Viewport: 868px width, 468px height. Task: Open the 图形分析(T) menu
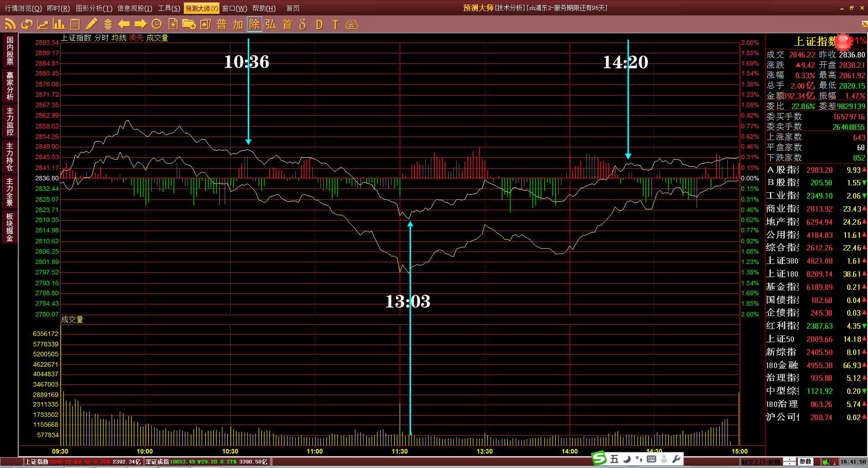pyautogui.click(x=94, y=8)
